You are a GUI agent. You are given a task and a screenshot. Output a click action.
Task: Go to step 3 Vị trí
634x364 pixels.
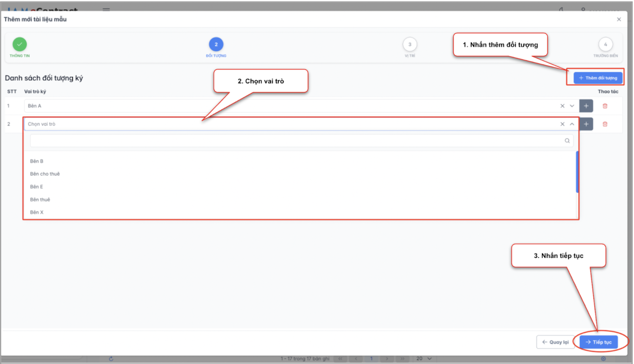click(x=410, y=45)
